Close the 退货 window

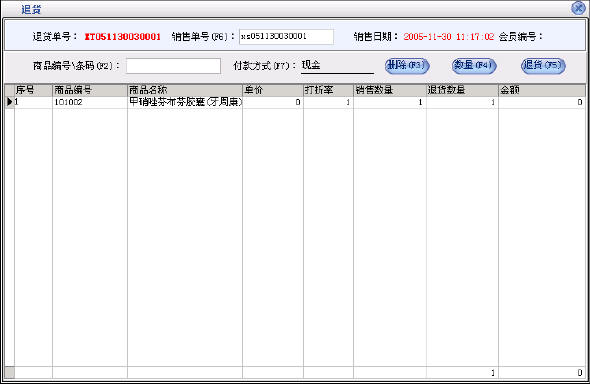click(x=578, y=8)
